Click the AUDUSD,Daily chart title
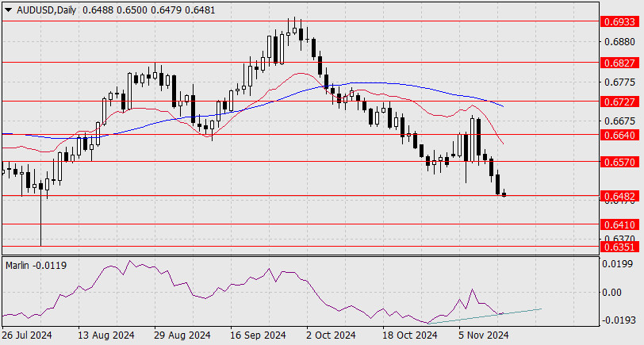Screen dimensions: 644x345 point(47,10)
